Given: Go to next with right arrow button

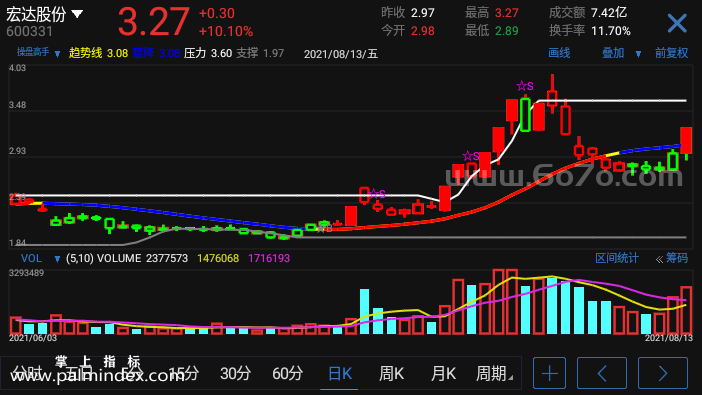Looking at the screenshot, I should 663,373.
